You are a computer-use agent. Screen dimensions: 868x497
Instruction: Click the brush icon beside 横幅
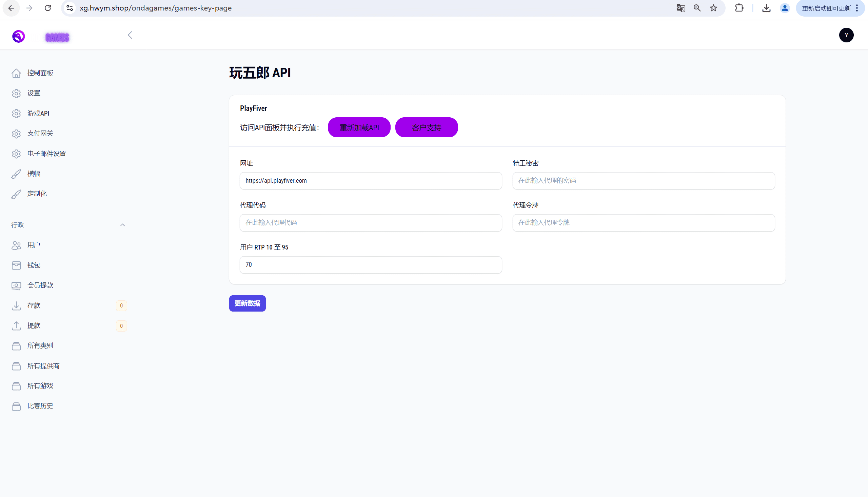point(16,174)
